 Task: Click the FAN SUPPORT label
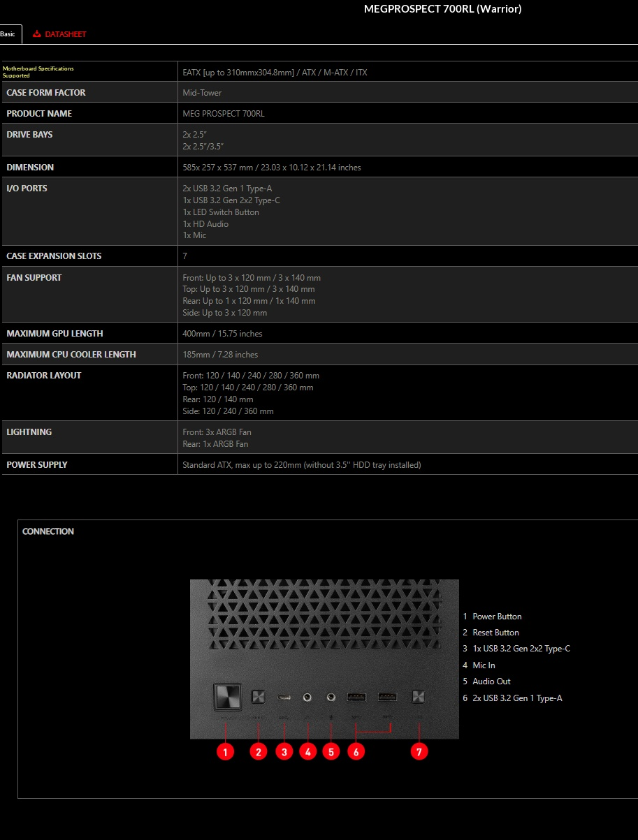pos(34,278)
